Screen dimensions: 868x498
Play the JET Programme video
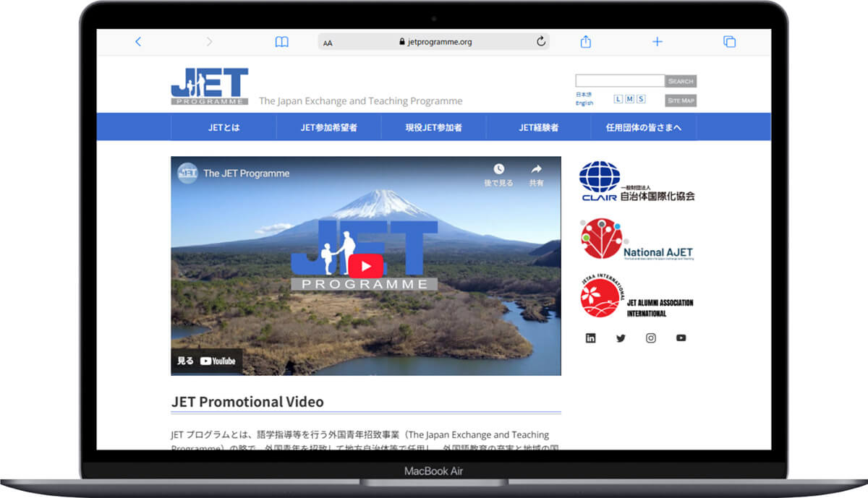click(x=365, y=266)
